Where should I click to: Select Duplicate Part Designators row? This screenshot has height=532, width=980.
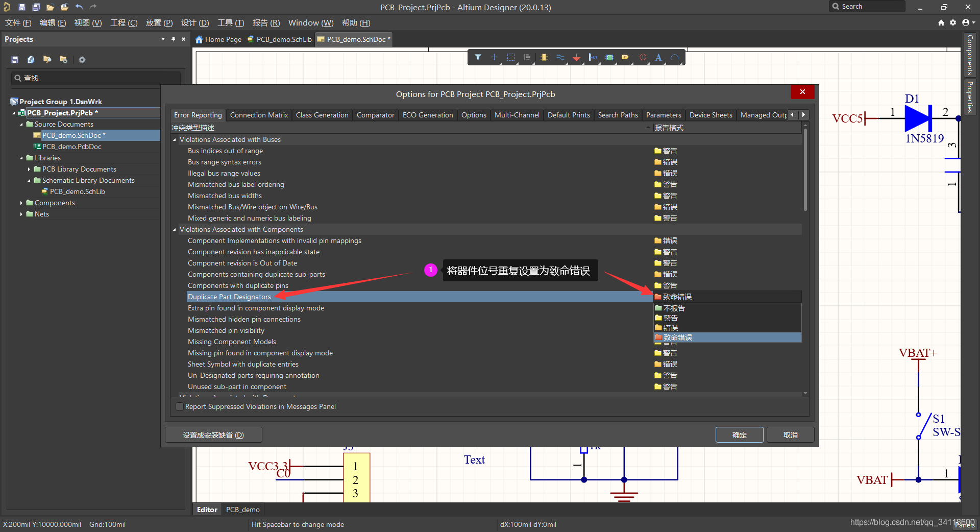tap(420, 297)
